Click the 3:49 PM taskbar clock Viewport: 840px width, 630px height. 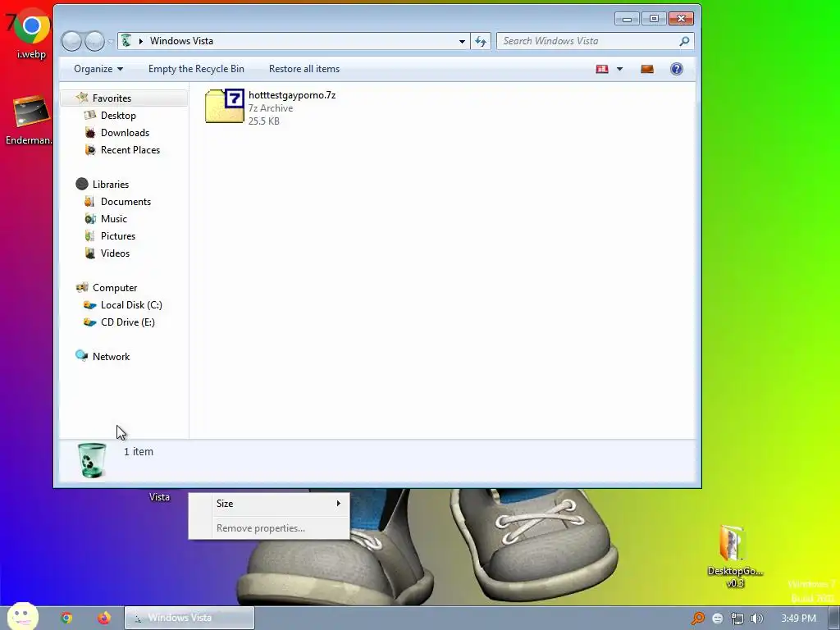(x=798, y=619)
